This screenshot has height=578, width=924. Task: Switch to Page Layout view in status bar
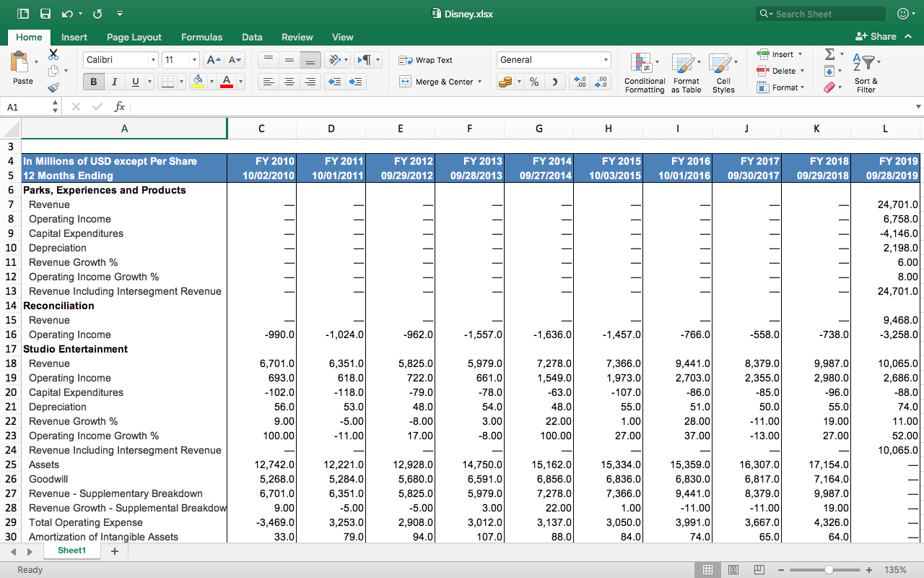pos(733,569)
